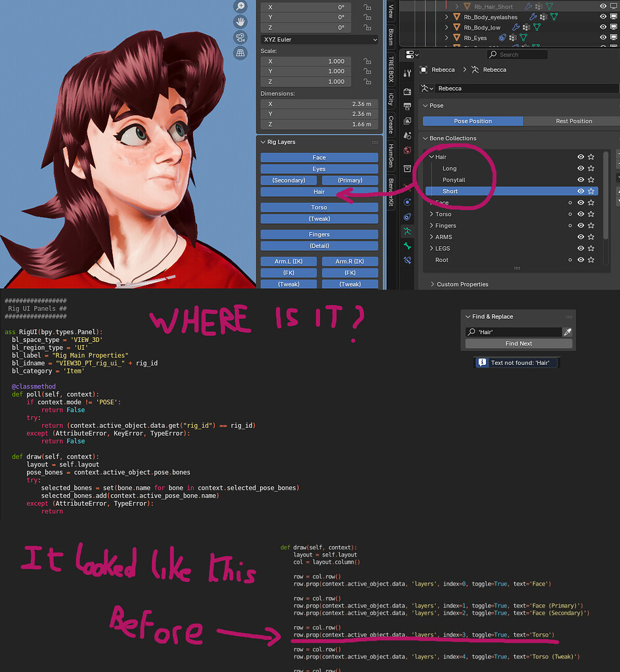Expand the Fingers bone collection
The image size is (620, 672).
pos(432,226)
